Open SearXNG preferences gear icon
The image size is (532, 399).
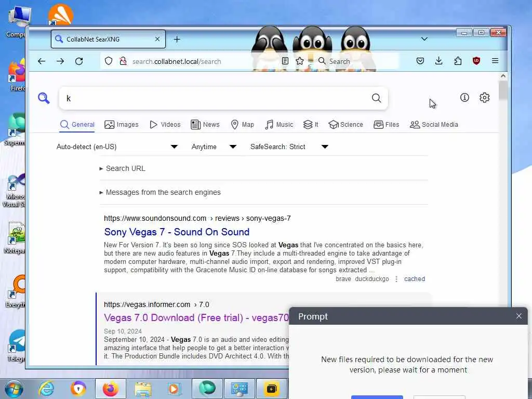click(485, 98)
